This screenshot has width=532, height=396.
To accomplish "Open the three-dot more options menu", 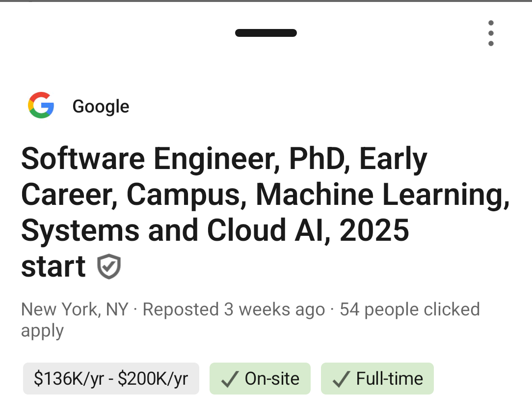I will 491,33.
